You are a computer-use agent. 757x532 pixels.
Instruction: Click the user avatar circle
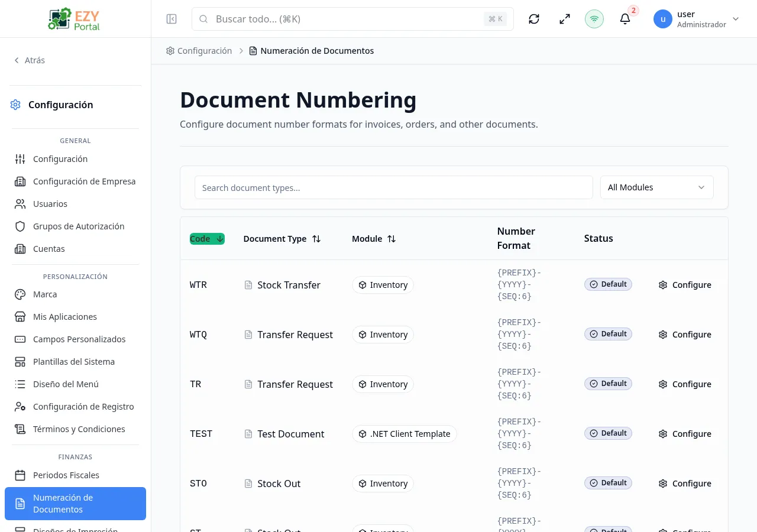coord(663,19)
